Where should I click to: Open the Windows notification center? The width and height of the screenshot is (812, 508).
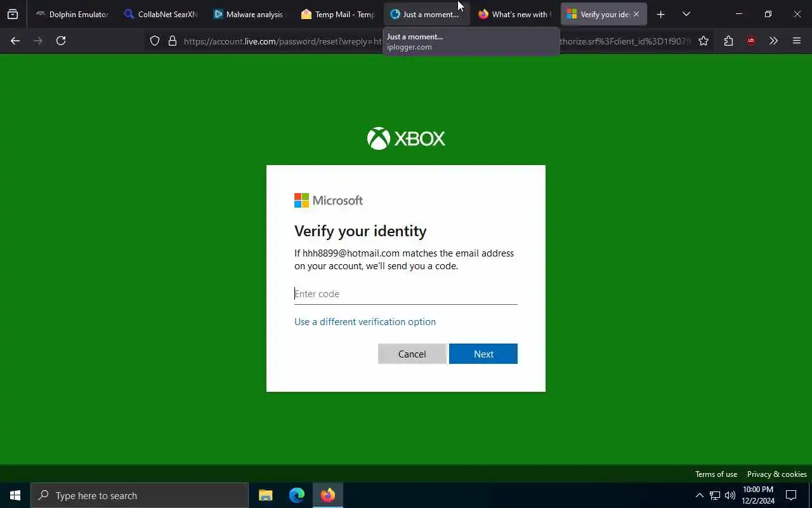tap(791, 495)
